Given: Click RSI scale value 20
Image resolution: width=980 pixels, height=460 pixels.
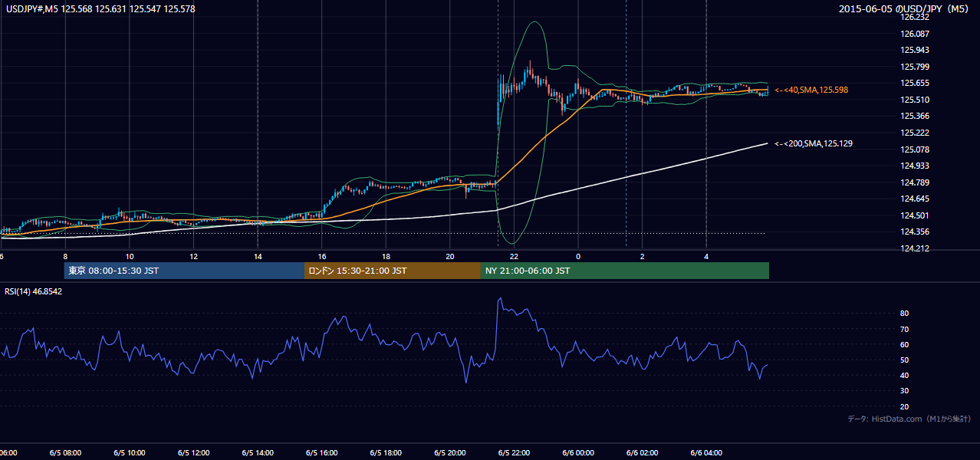Looking at the screenshot, I should (905, 406).
